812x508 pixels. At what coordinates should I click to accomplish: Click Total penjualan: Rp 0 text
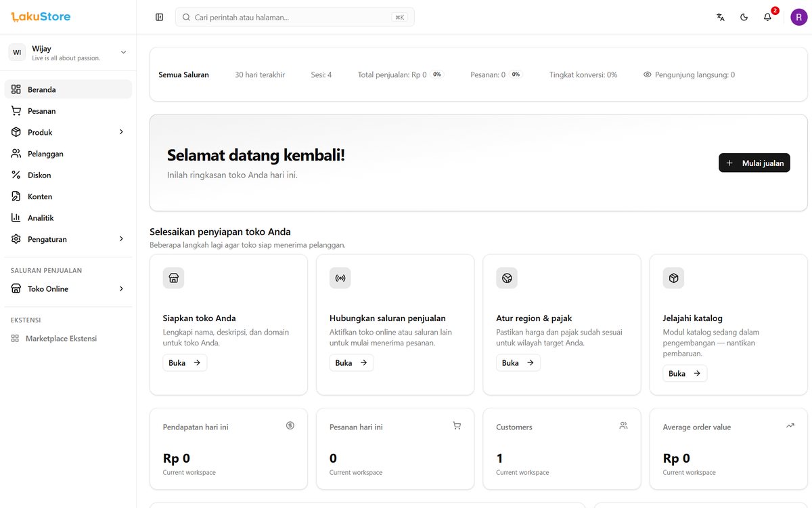point(392,75)
